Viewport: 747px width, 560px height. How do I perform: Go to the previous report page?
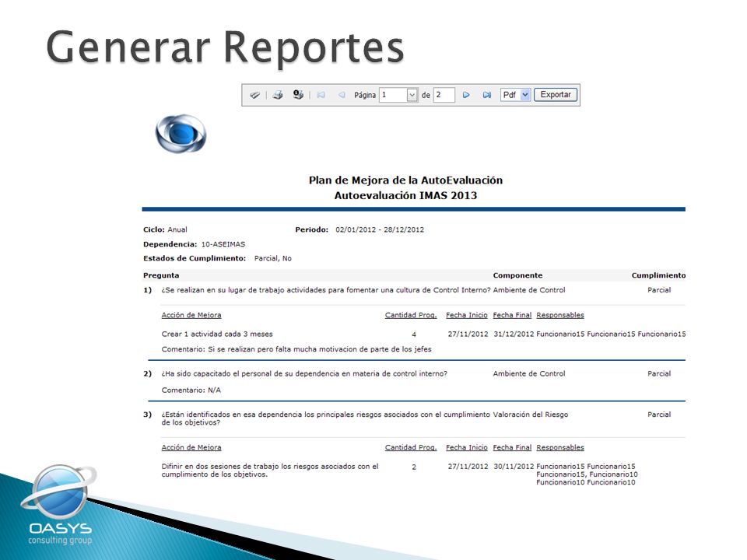342,95
